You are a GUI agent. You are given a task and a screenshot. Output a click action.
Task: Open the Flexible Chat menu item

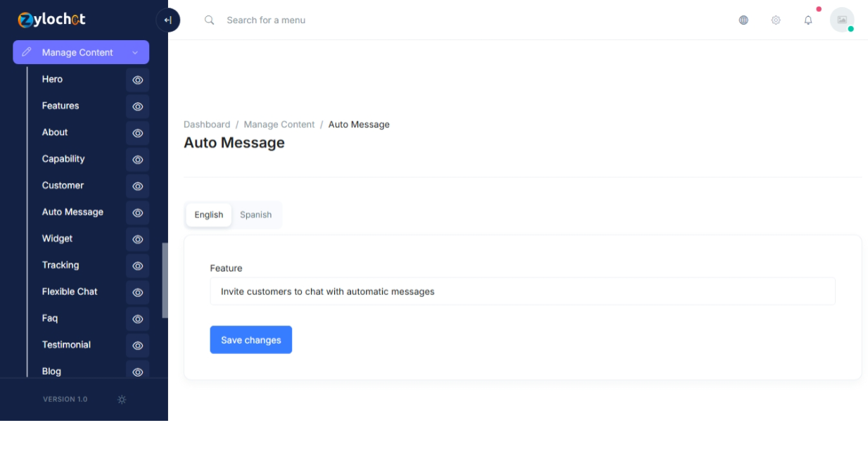click(70, 291)
